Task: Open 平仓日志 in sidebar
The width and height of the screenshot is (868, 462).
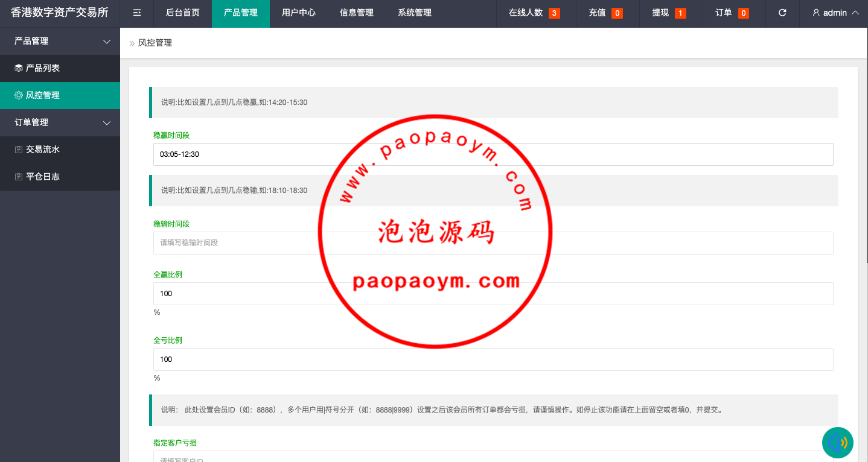Action: coord(60,177)
